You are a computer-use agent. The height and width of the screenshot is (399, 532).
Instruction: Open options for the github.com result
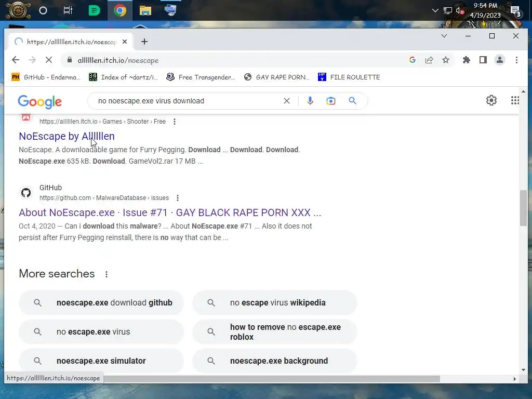[178, 198]
